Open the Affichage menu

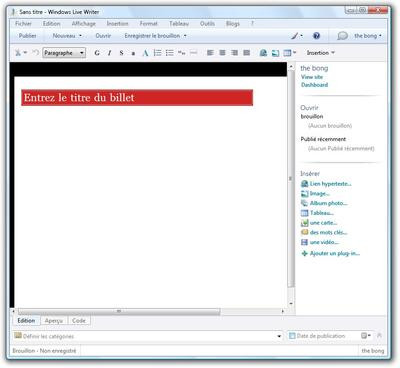84,24
